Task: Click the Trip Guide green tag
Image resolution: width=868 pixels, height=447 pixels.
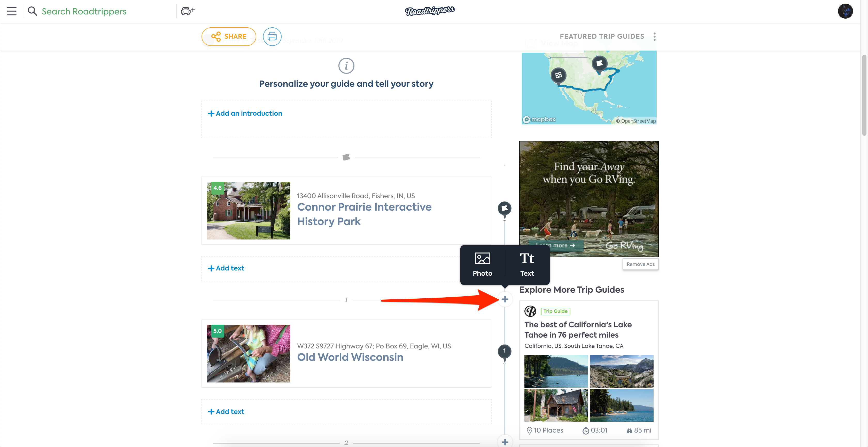Action: click(555, 311)
